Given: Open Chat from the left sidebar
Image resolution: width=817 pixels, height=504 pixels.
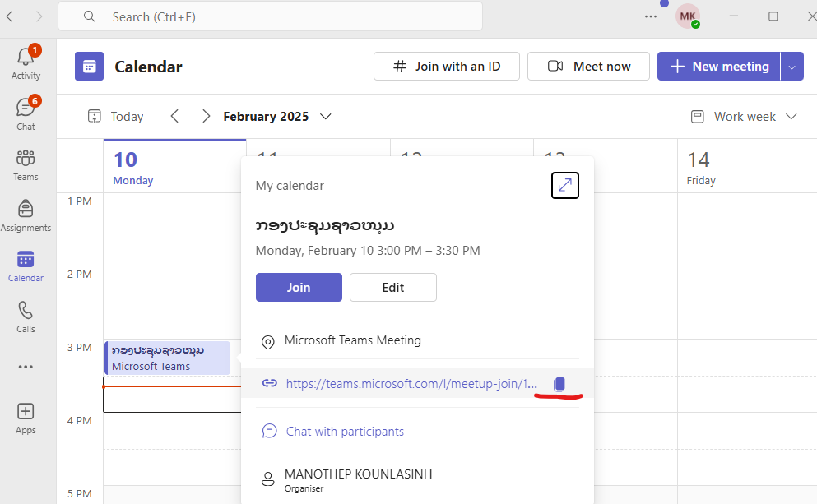Looking at the screenshot, I should [x=26, y=114].
